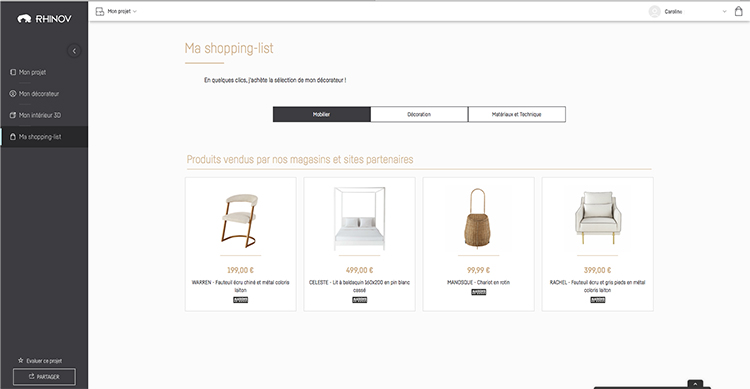Viewport: 750px width, 389px height.
Task: Open the CELESTE canopy bed thumbnail
Action: tap(359, 219)
